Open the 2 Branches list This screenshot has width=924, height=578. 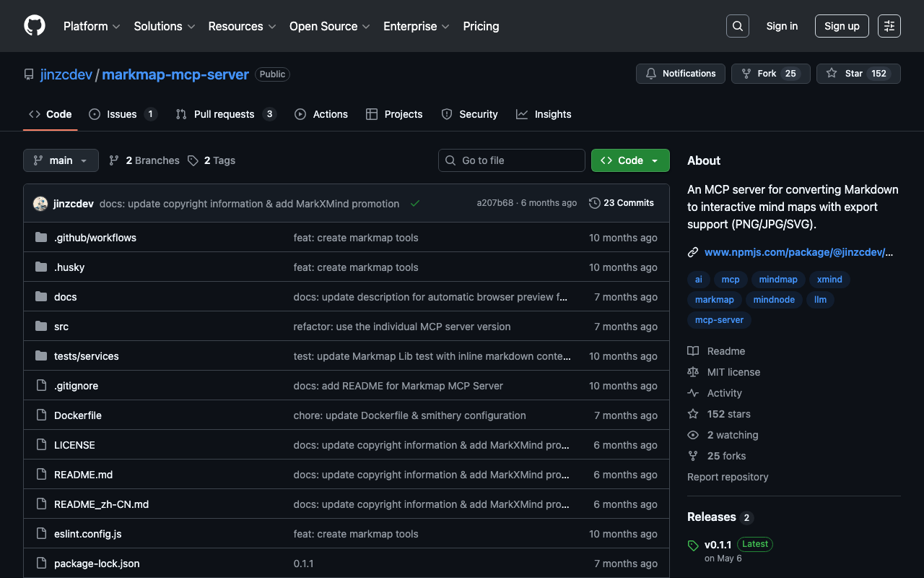[x=144, y=160]
